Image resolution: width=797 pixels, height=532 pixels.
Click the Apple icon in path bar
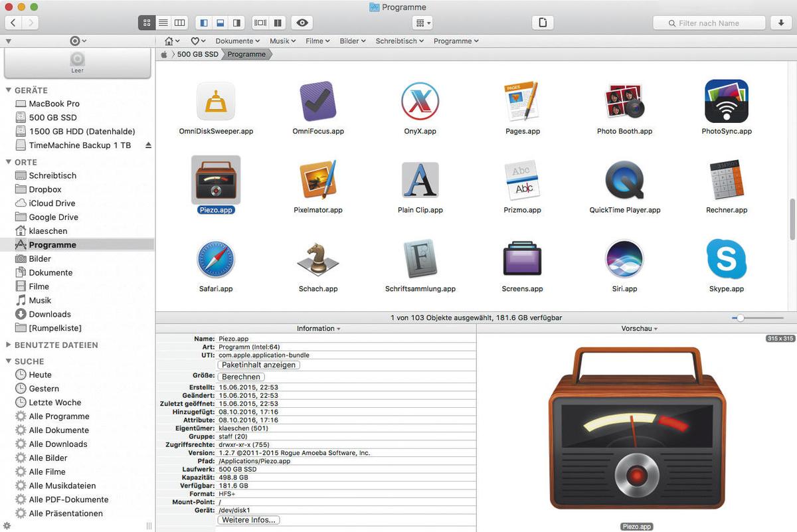point(164,54)
